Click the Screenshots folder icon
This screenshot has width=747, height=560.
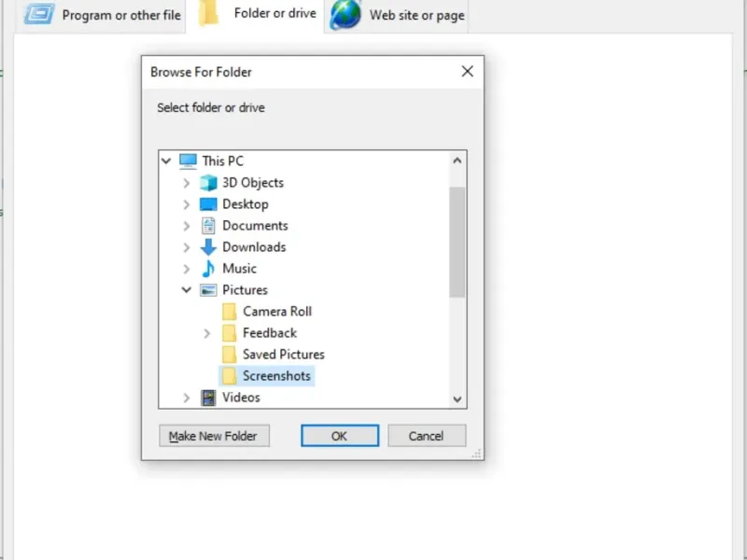tap(229, 376)
